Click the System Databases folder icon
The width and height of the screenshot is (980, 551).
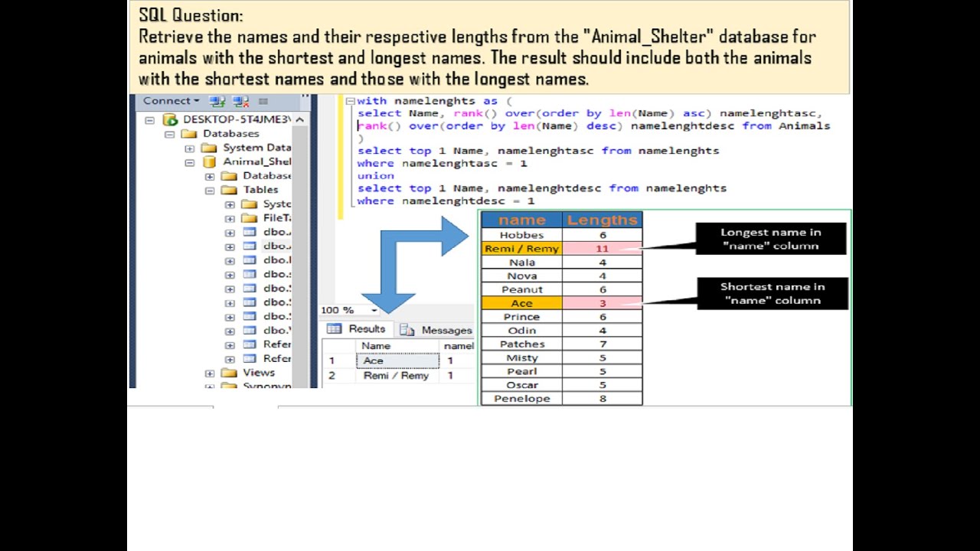[209, 148]
